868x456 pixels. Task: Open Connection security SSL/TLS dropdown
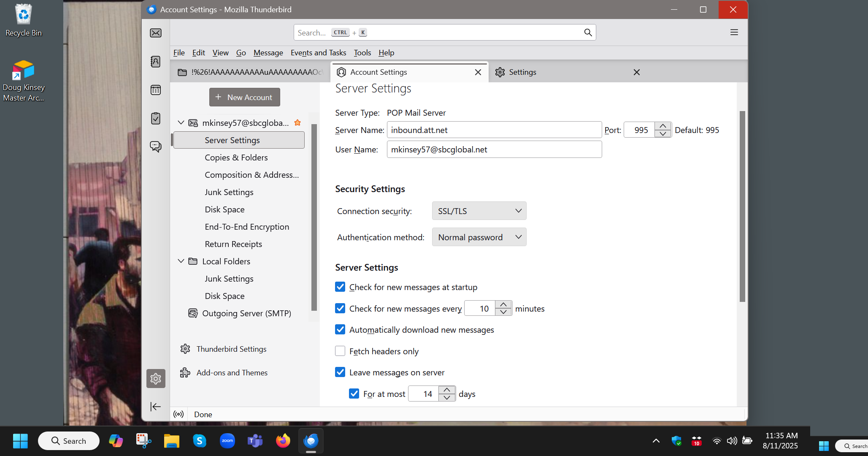click(479, 211)
